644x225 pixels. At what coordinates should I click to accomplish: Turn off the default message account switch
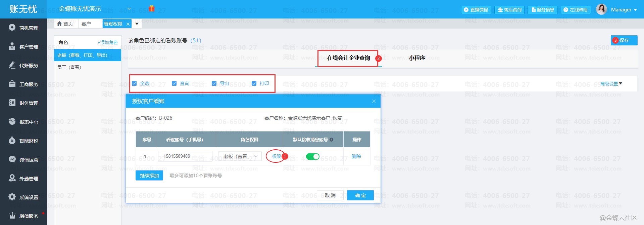312,156
